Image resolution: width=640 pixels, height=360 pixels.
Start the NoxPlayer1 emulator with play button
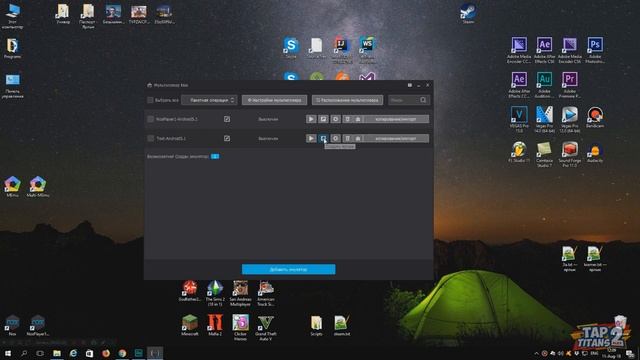(x=311, y=119)
